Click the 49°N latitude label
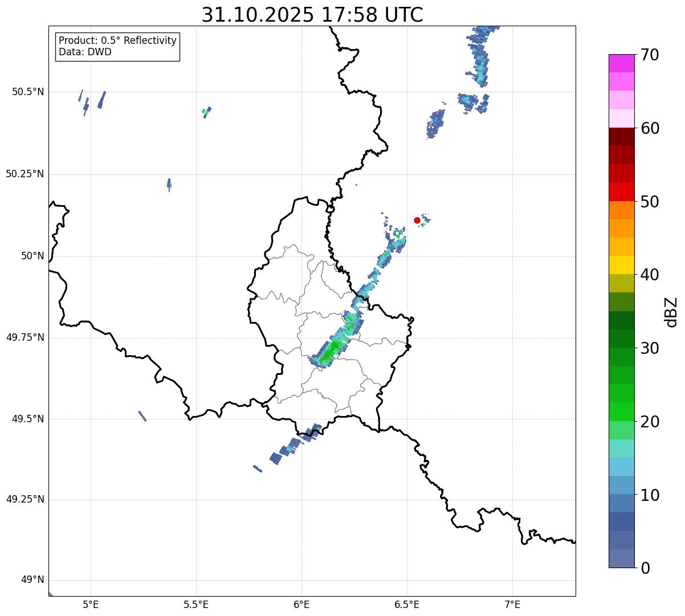Screen dimensions: 685x616 tap(32, 580)
